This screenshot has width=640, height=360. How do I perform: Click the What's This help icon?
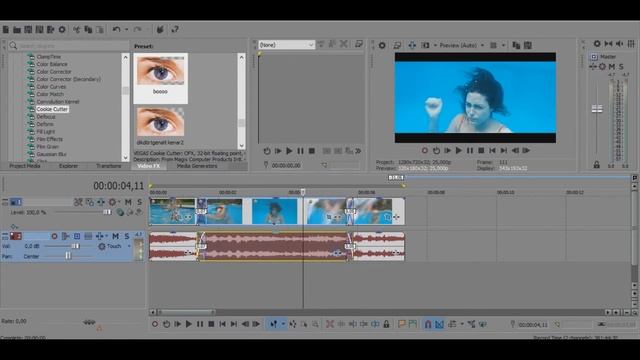click(x=175, y=29)
